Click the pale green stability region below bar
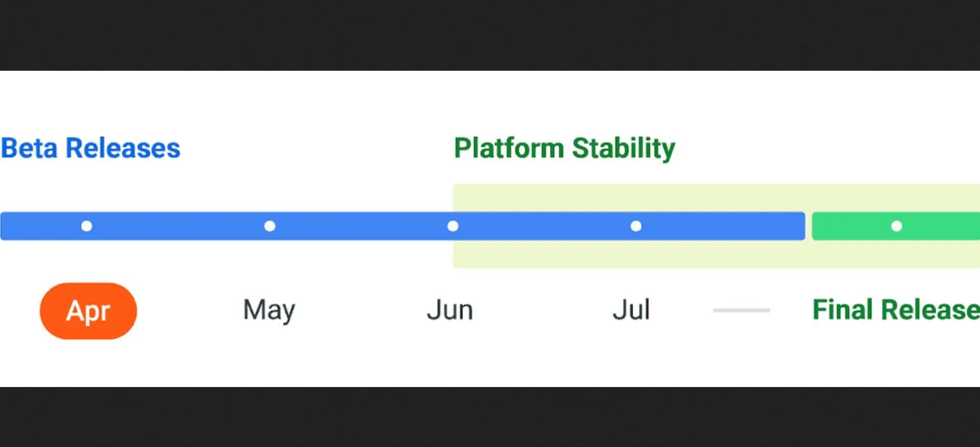 (x=717, y=254)
